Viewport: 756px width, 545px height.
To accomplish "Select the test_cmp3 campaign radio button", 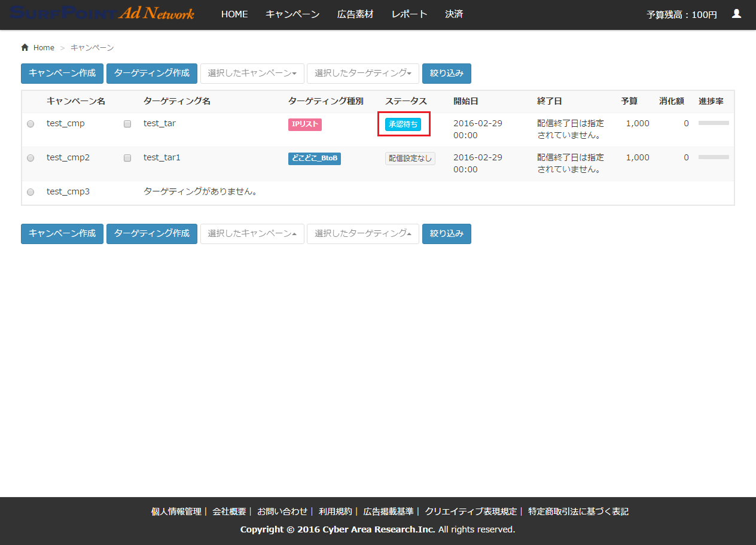I will (31, 192).
